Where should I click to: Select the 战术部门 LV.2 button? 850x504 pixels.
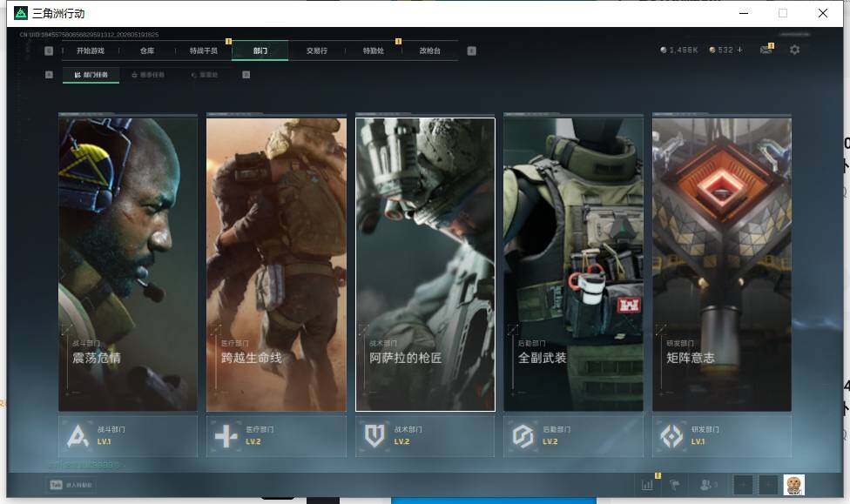425,436
